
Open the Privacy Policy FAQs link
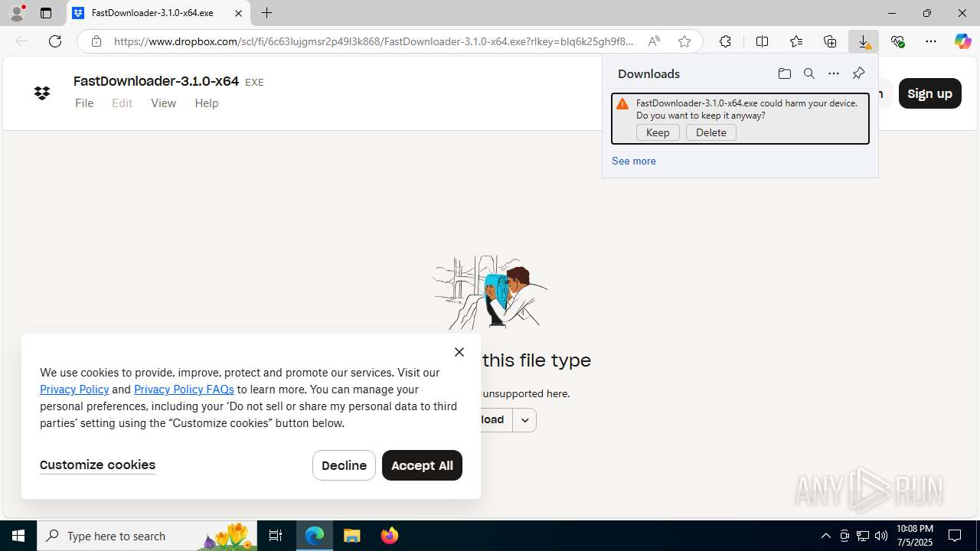pos(184,390)
